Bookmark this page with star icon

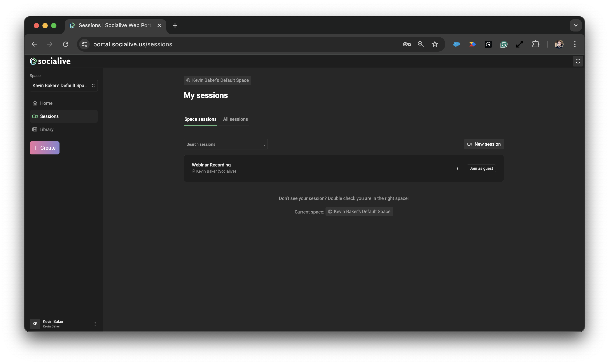[435, 44]
